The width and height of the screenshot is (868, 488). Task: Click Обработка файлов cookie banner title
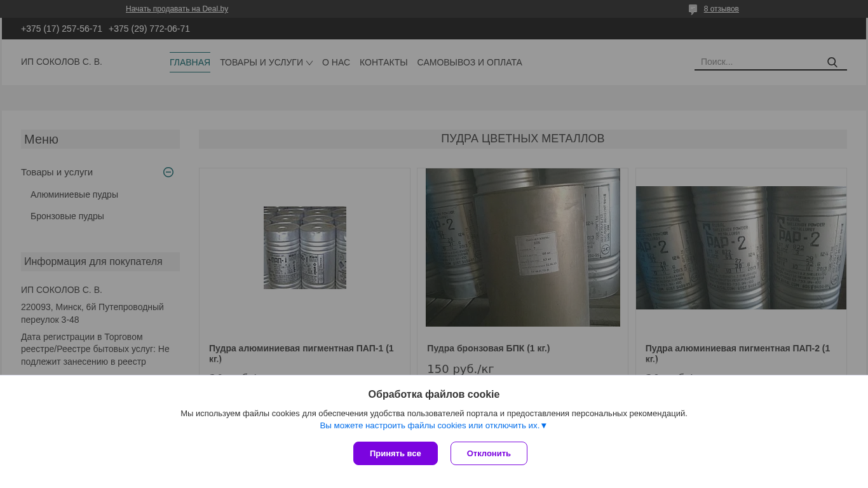coord(434,395)
